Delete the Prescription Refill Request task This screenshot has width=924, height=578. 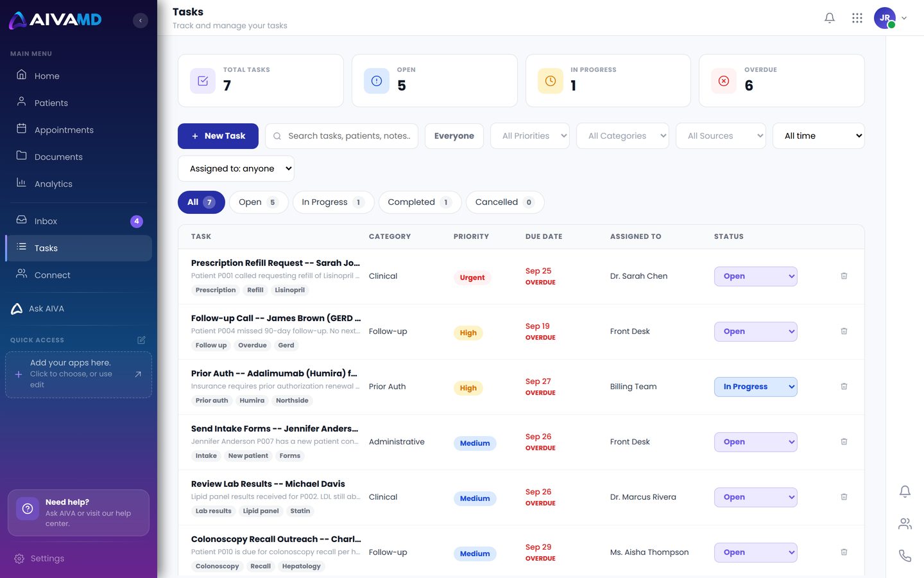click(x=844, y=276)
